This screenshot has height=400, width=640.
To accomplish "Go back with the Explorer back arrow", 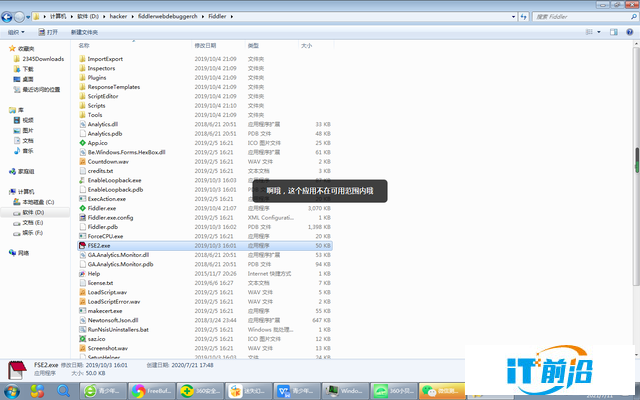I will point(7,17).
